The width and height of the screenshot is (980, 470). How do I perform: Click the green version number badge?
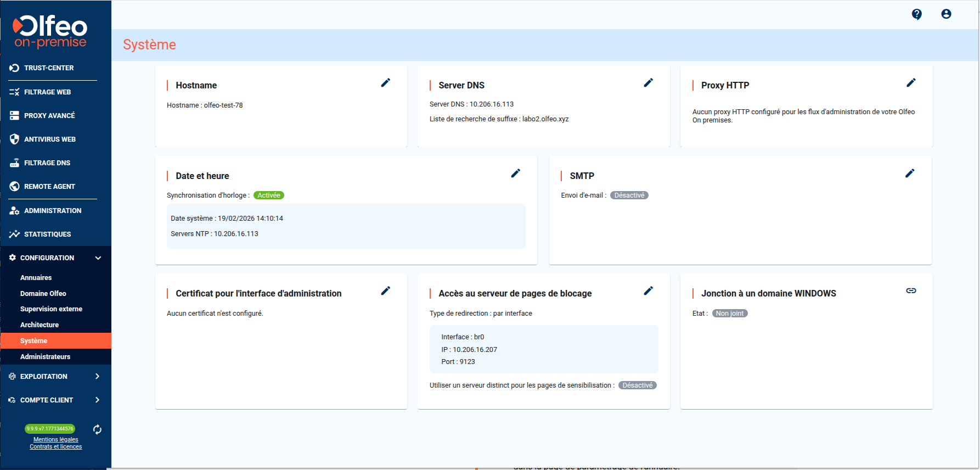click(x=50, y=429)
